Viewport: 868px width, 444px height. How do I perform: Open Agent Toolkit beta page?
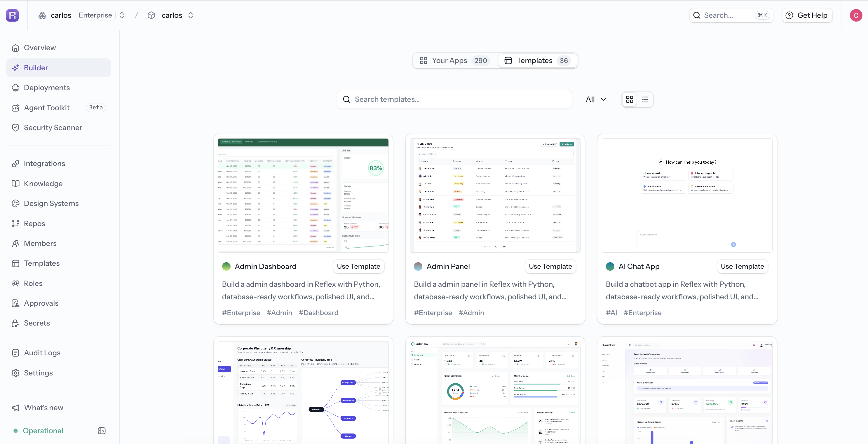tap(59, 107)
